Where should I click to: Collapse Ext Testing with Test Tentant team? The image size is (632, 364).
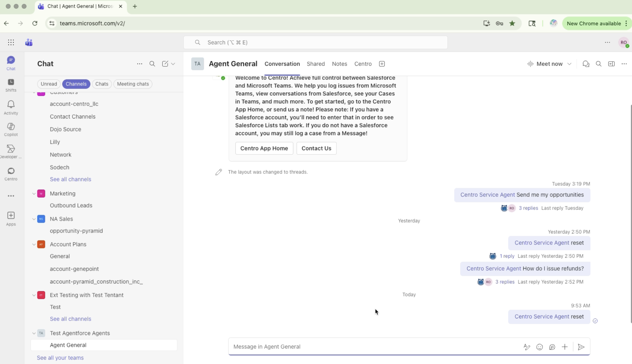34,295
